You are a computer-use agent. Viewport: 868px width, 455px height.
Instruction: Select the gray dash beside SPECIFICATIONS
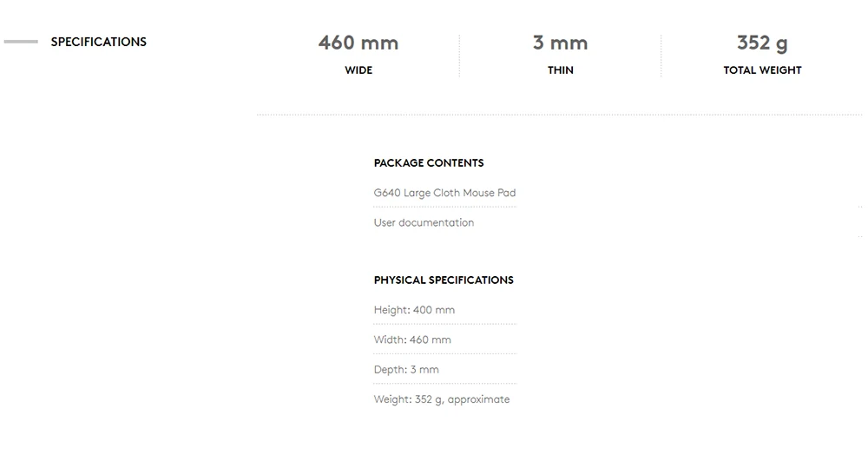click(21, 42)
